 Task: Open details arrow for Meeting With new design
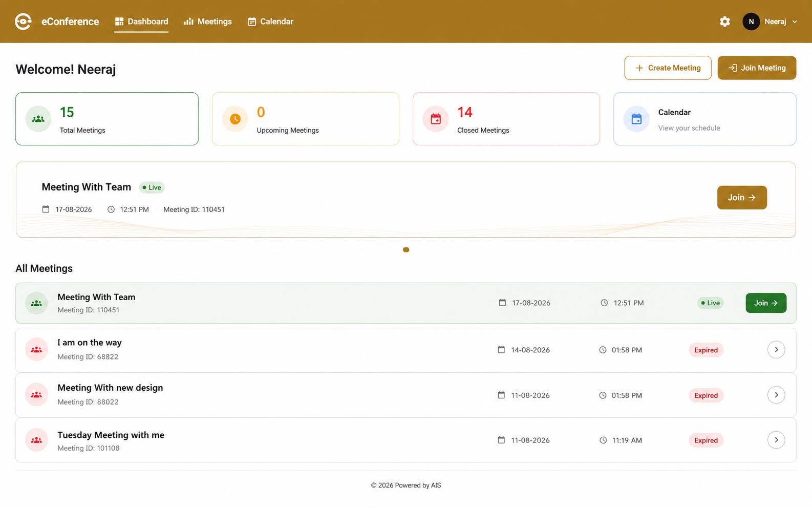[x=776, y=395]
